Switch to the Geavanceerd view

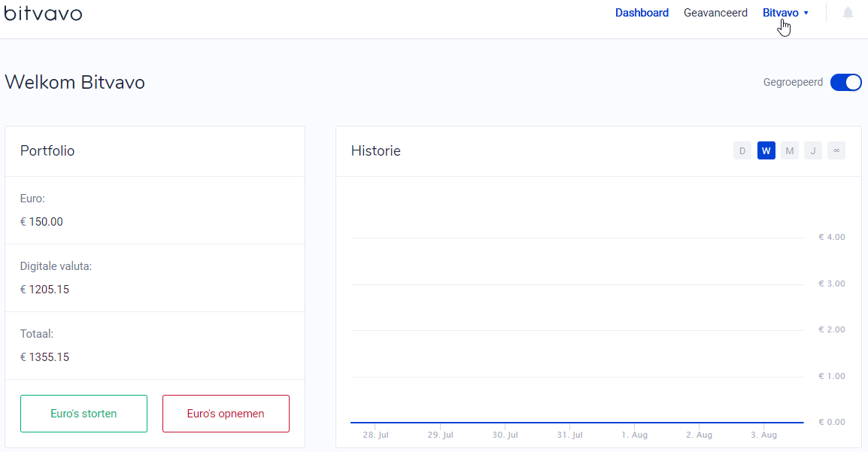pyautogui.click(x=715, y=13)
